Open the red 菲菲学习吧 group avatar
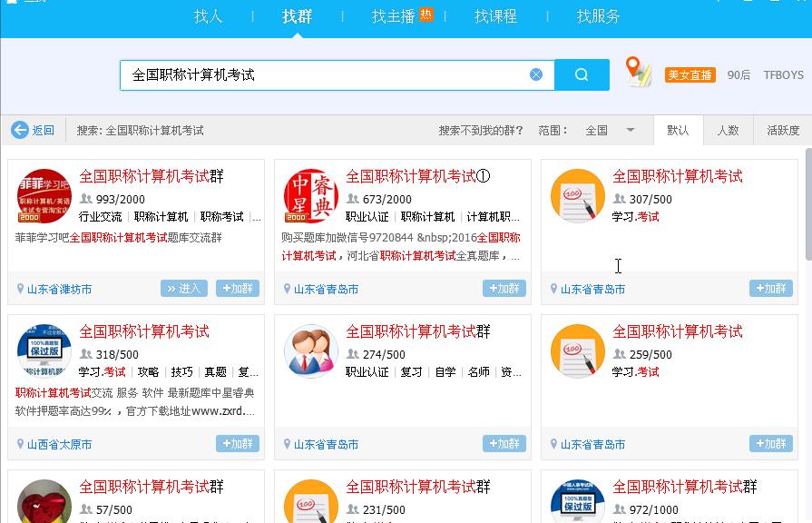The height and width of the screenshot is (523, 812). click(44, 196)
